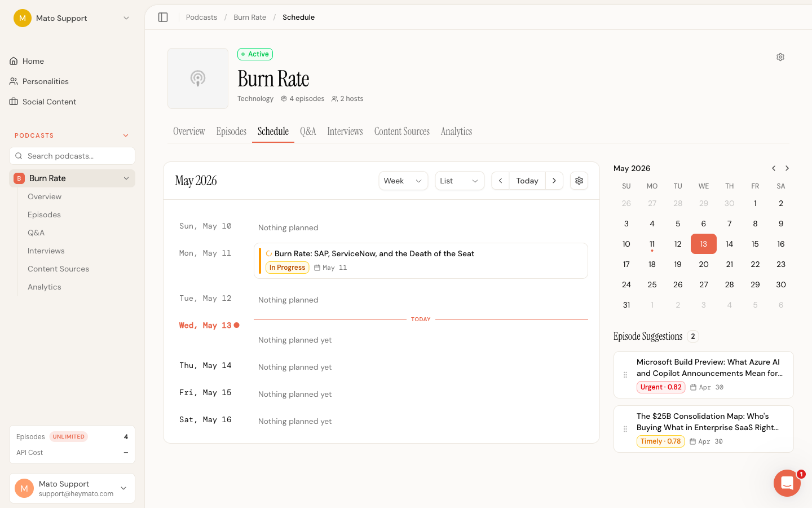Switch to the Episodes tab
This screenshot has width=812, height=508.
[x=231, y=132]
